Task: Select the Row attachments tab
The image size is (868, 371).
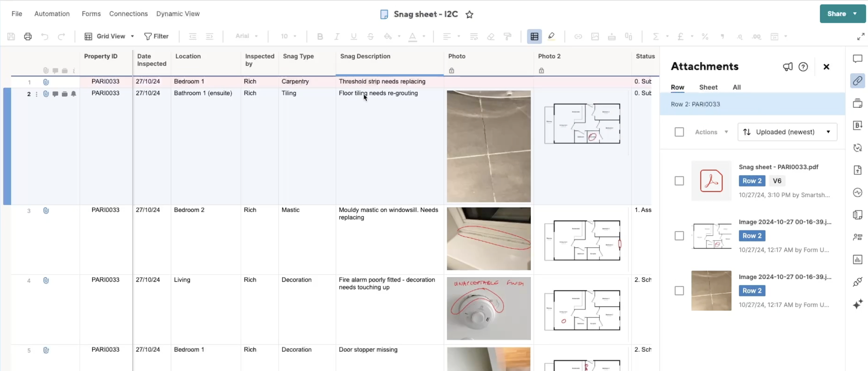Action: [x=677, y=87]
